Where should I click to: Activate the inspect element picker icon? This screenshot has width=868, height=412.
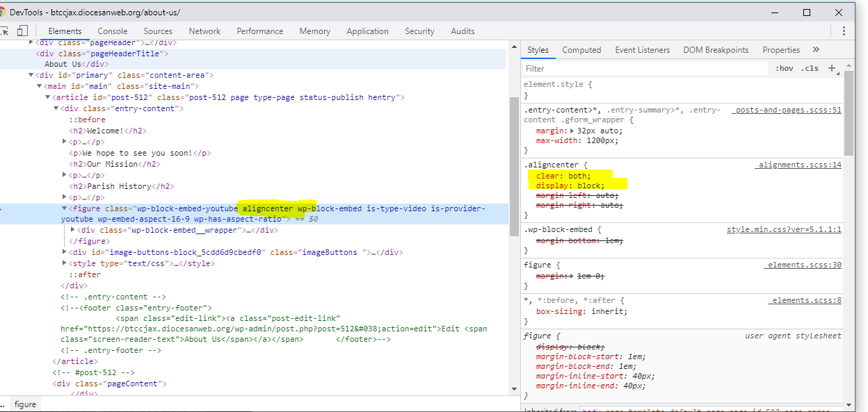(4, 31)
